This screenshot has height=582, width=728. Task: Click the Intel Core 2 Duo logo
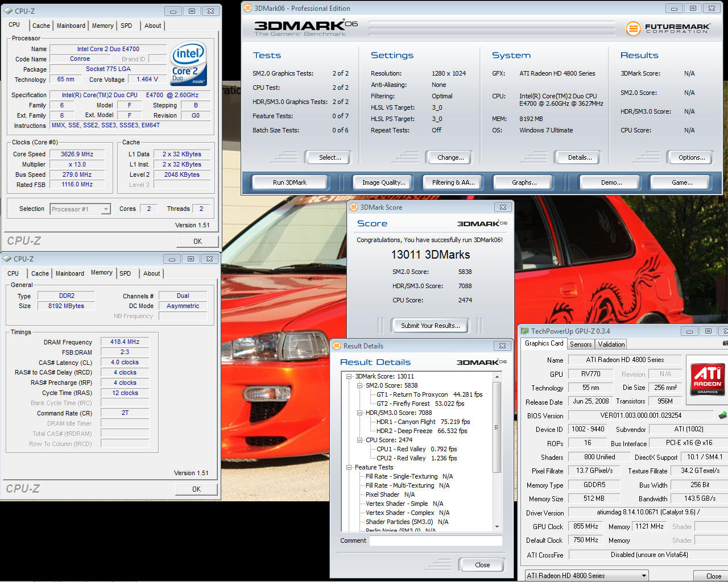189,64
